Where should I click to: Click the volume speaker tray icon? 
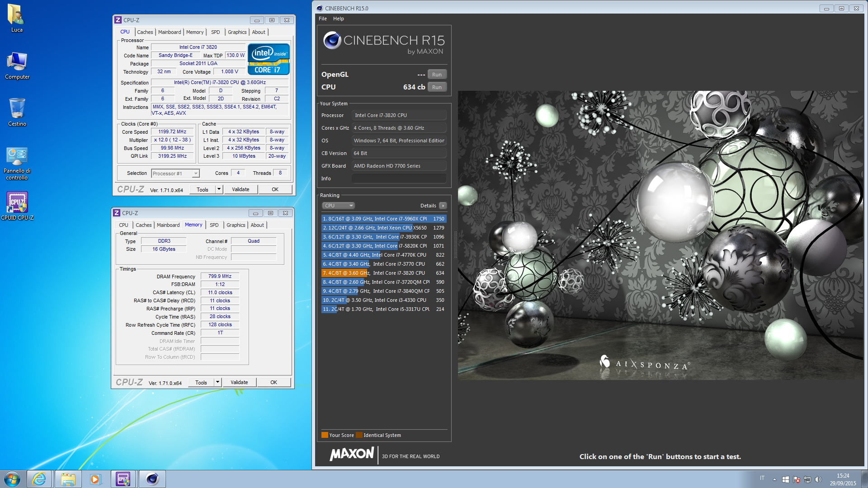click(818, 479)
